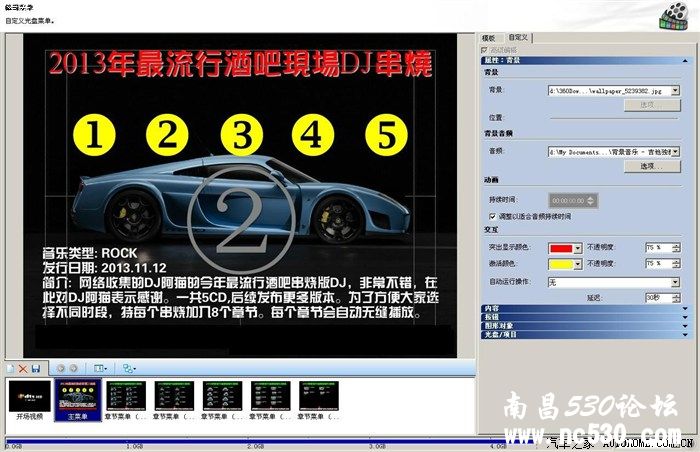Select yellow button number 4 in preview
Viewport: 700px width, 452px height.
tap(313, 135)
